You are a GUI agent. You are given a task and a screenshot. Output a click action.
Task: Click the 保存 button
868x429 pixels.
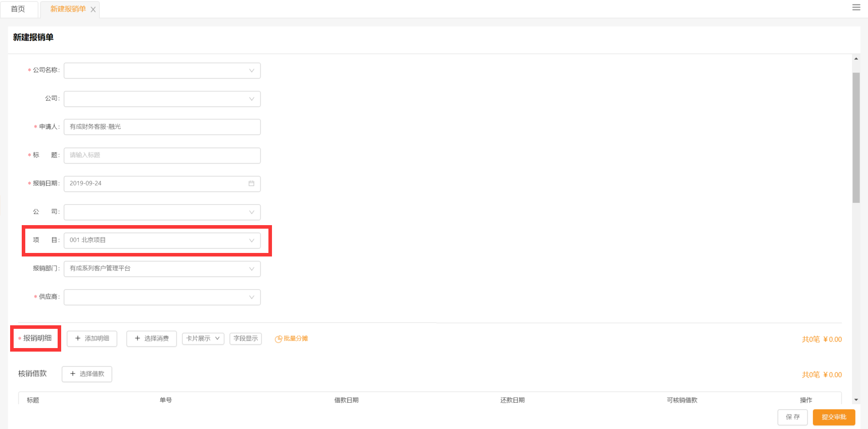tap(792, 417)
